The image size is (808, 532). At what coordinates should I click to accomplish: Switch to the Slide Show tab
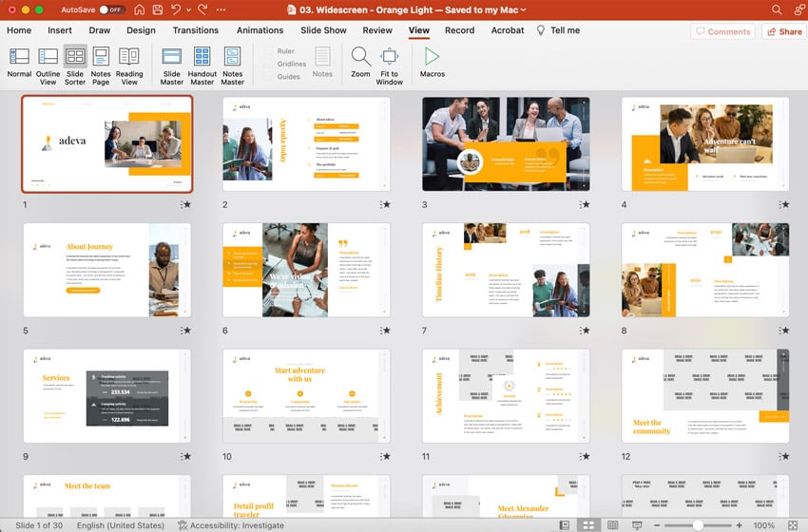[x=323, y=30]
